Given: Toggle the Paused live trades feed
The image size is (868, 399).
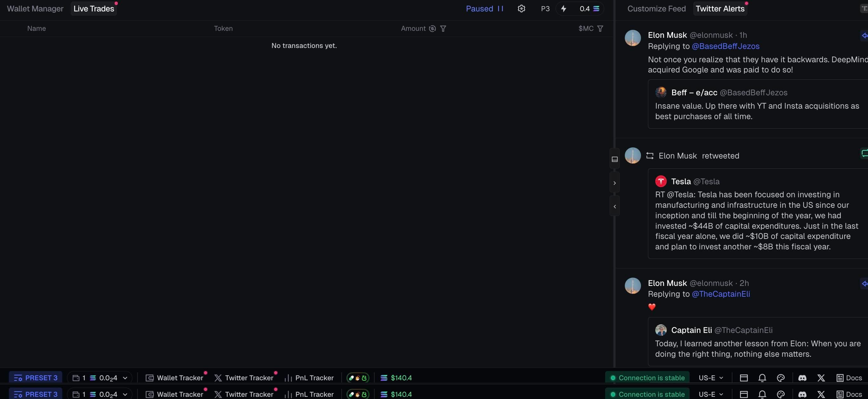Looking at the screenshot, I should point(484,9).
